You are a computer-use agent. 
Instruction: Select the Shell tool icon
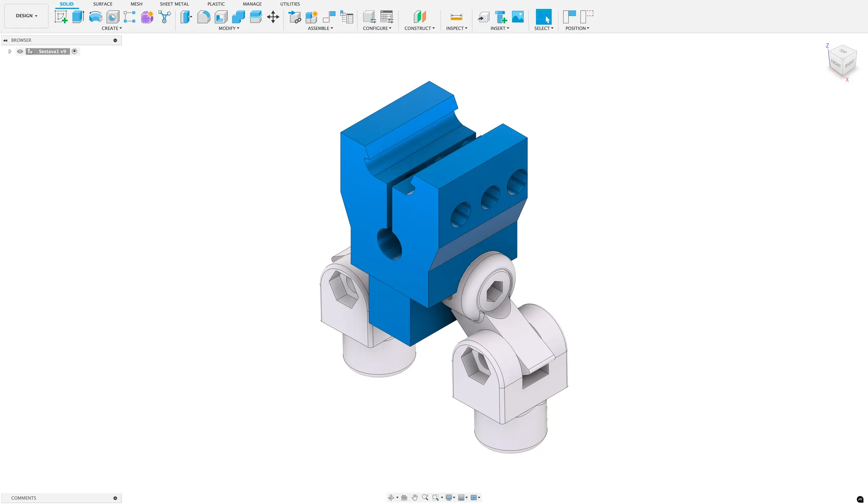(221, 17)
